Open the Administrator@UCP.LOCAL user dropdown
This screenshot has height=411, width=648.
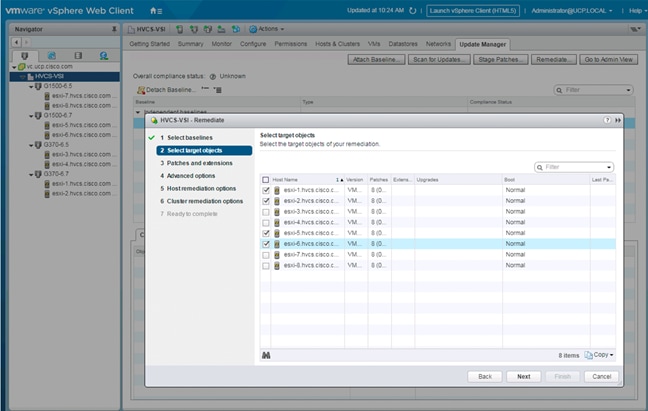pyautogui.click(x=572, y=11)
